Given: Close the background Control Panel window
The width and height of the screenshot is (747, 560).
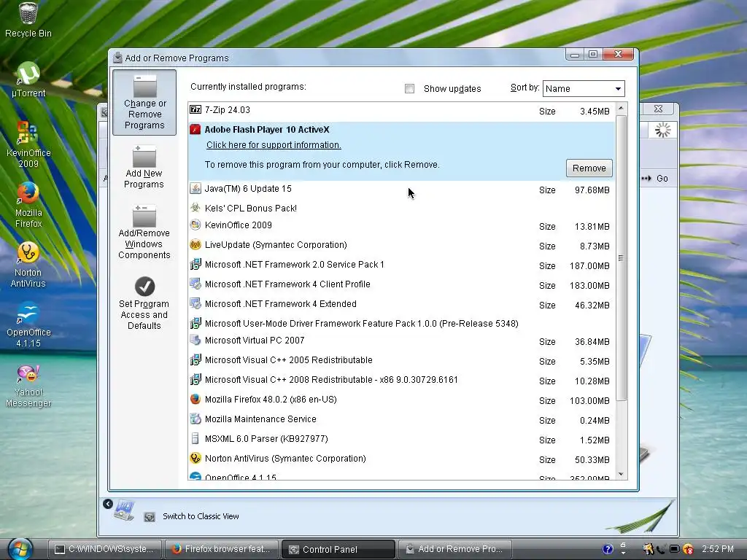Looking at the screenshot, I should [659, 109].
